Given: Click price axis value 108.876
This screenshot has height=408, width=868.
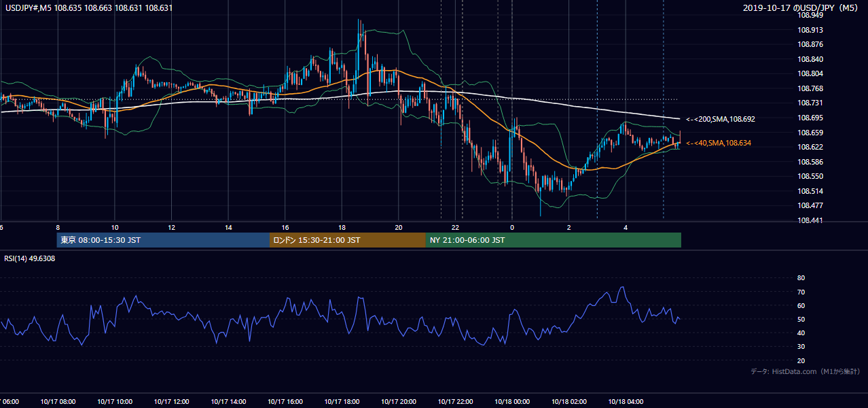Looking at the screenshot, I should pyautogui.click(x=809, y=44).
